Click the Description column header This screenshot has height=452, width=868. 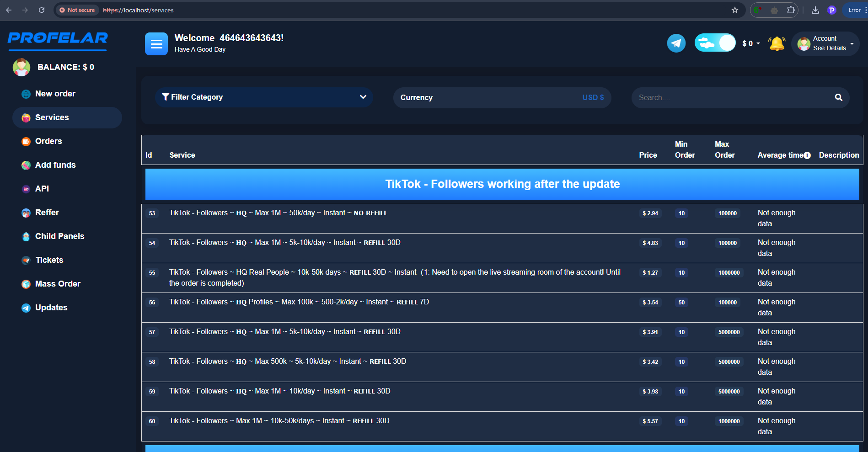coord(839,155)
